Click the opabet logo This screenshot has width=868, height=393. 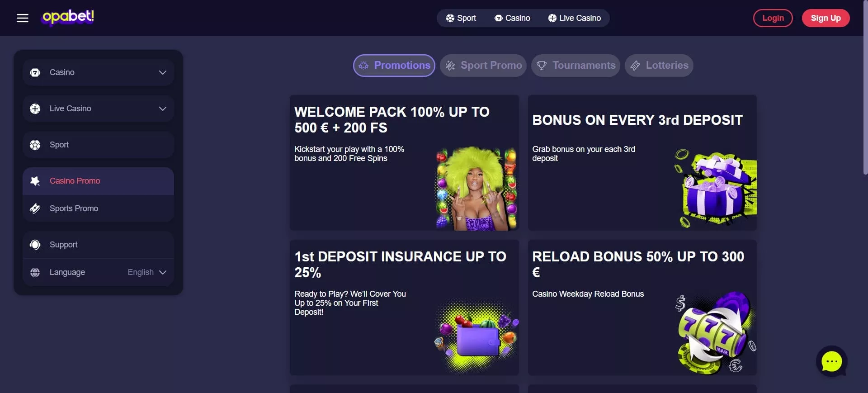coord(68,17)
